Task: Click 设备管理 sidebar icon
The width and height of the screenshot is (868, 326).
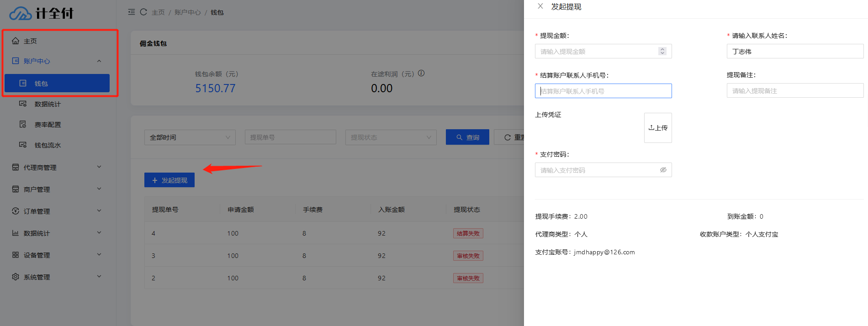Action: (16, 255)
